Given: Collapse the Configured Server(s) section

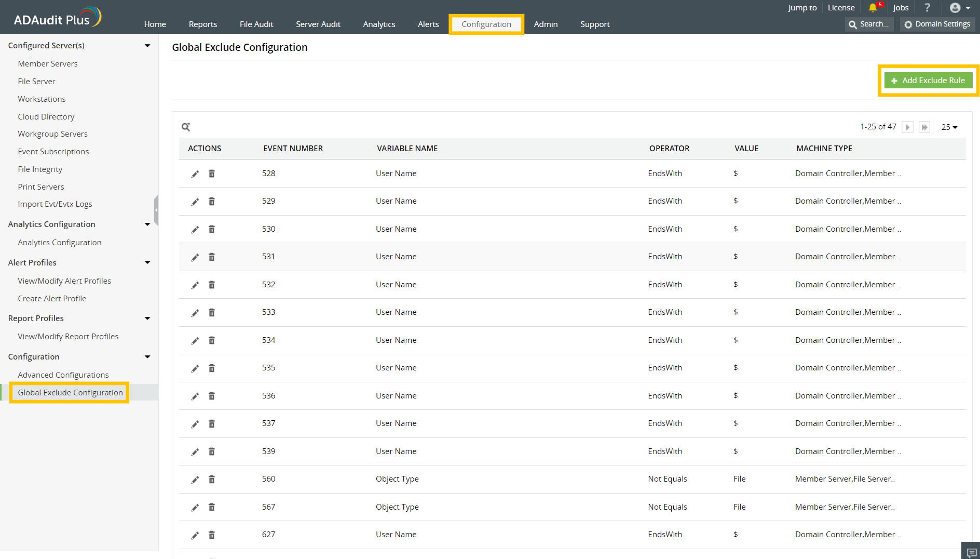Looking at the screenshot, I should [x=147, y=45].
